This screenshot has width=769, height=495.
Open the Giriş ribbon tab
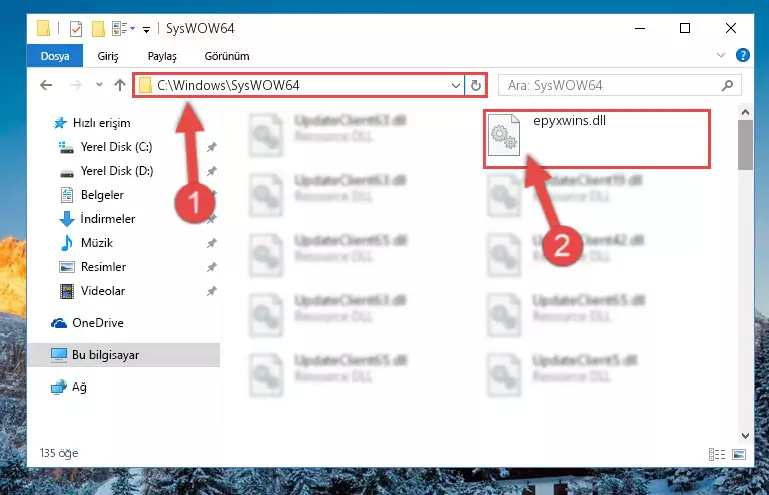108,56
